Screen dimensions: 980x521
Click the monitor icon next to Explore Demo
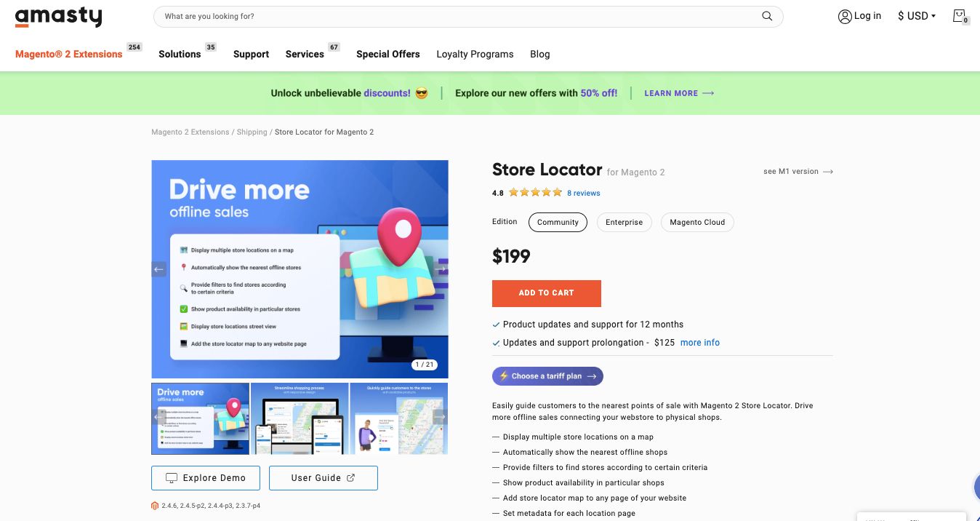pyautogui.click(x=171, y=477)
